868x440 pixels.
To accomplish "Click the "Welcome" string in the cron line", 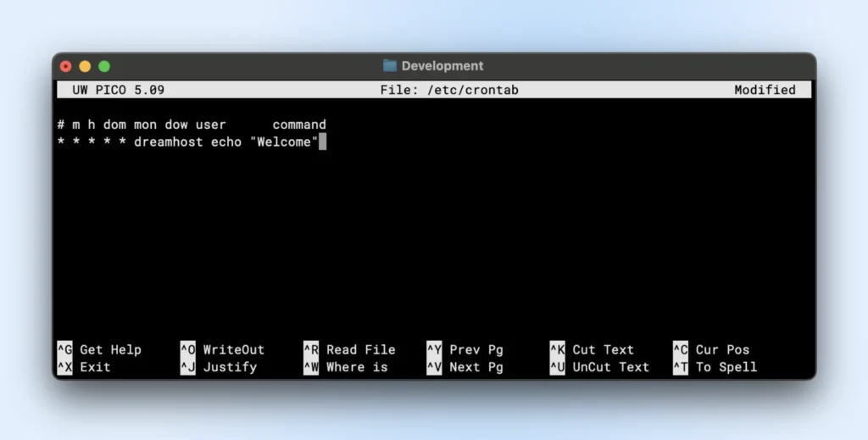I will [x=283, y=142].
